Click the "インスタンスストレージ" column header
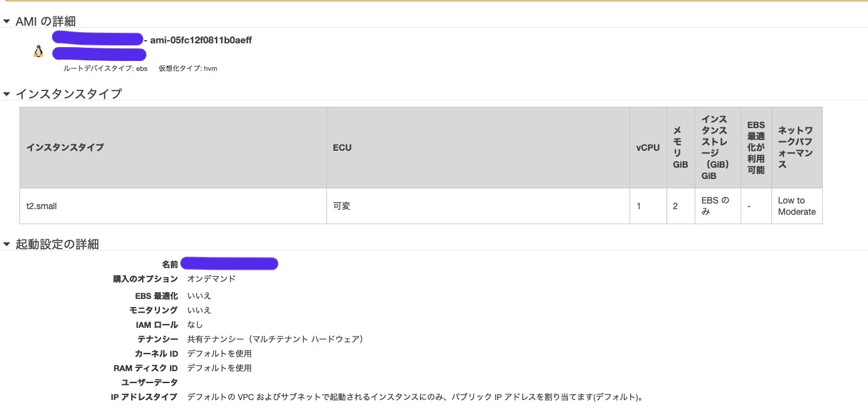868x417 pixels. [717, 147]
